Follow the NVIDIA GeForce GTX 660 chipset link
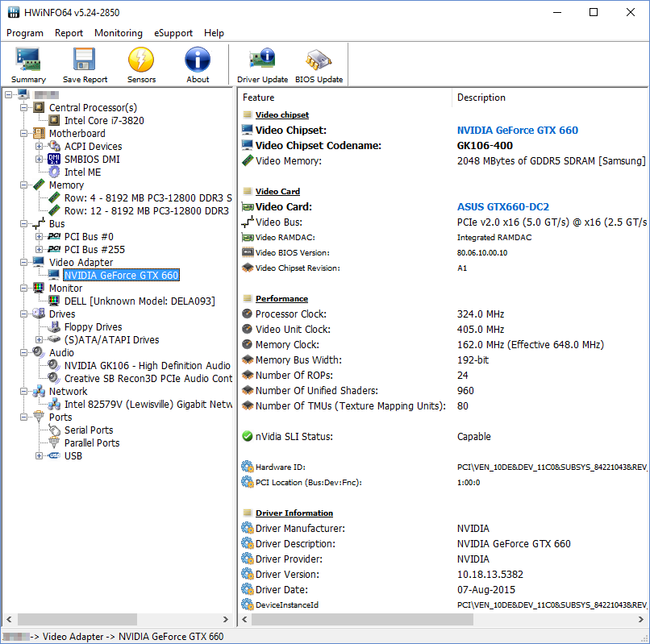This screenshot has height=644, width=650. click(x=518, y=130)
